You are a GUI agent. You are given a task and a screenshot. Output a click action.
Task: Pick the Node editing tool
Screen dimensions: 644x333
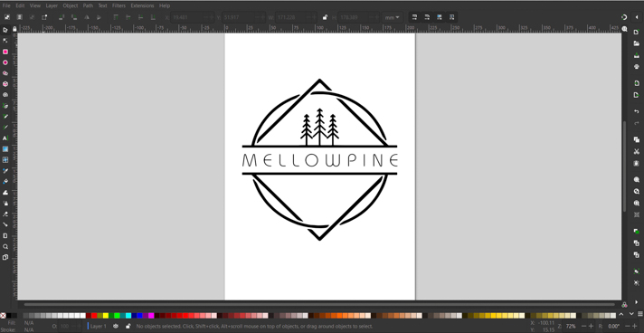click(x=5, y=41)
